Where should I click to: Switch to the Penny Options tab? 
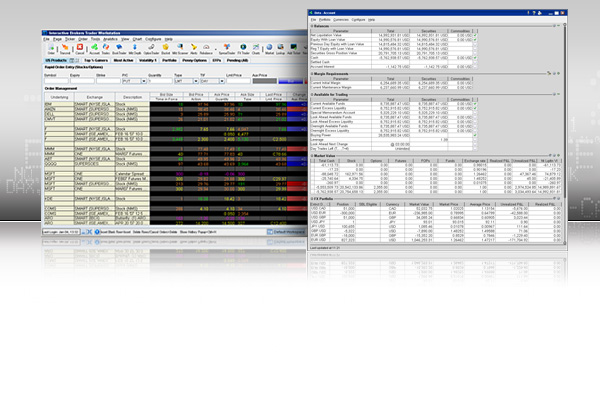point(194,60)
